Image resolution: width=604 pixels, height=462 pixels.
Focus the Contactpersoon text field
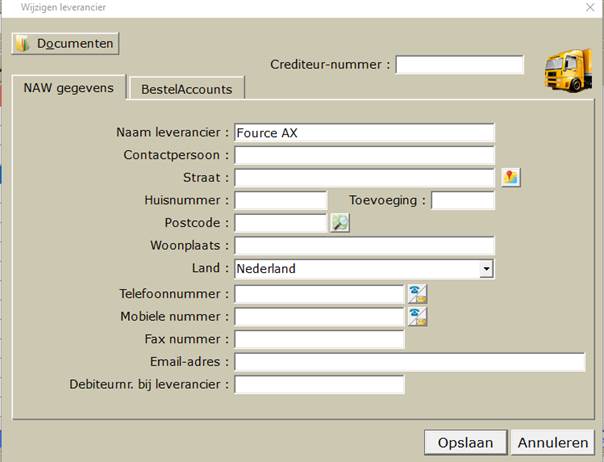364,155
